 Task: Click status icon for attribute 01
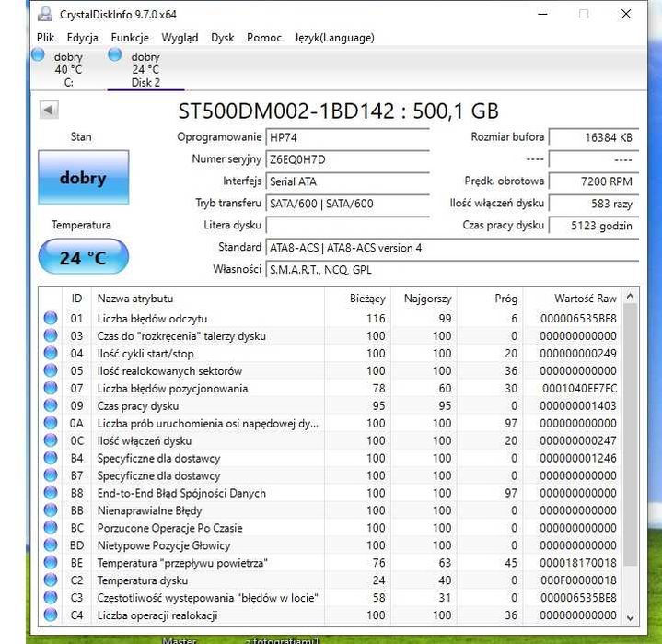pyautogui.click(x=51, y=318)
